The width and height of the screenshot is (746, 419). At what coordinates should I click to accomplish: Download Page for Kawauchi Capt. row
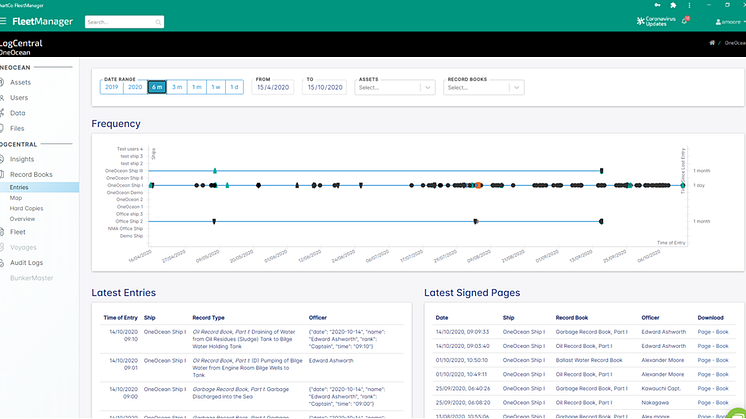point(704,389)
